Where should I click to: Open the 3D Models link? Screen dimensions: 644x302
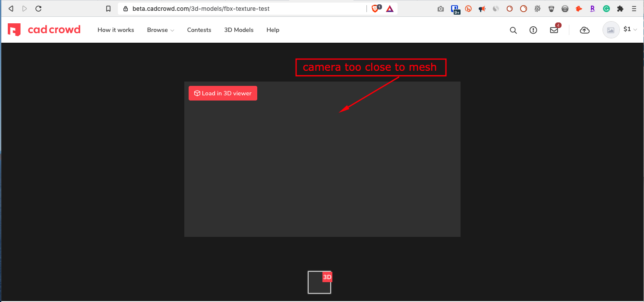point(239,30)
